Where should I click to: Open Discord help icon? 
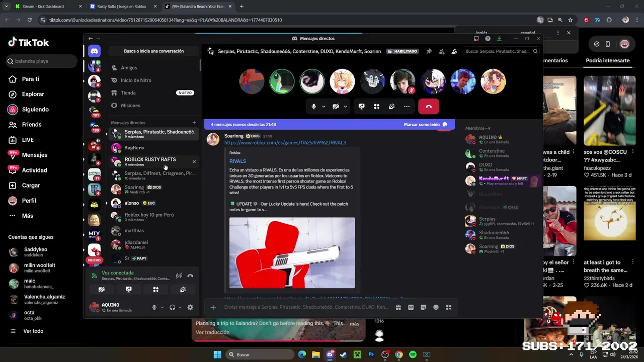[x=488, y=39]
